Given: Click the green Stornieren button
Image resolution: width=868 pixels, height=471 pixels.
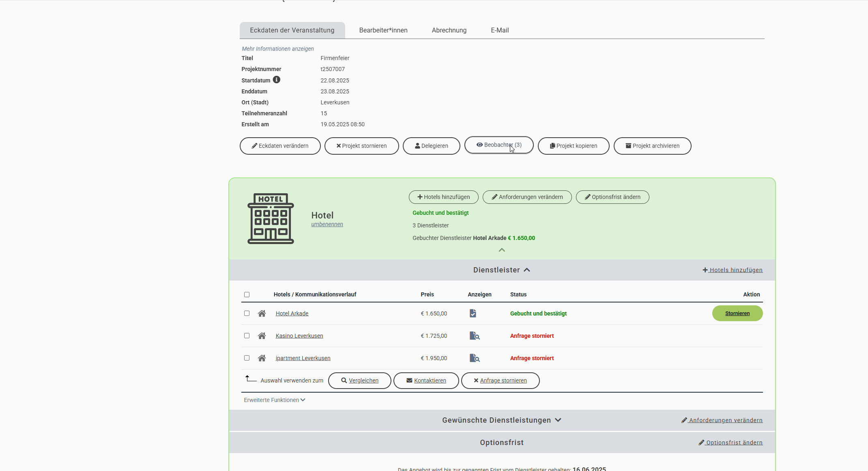Looking at the screenshot, I should 737,313.
